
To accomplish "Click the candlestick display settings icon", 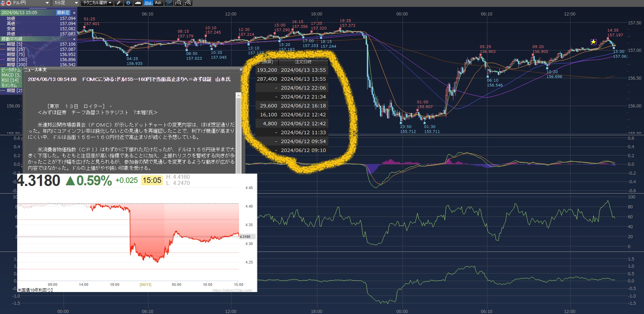I will [x=168, y=3].
